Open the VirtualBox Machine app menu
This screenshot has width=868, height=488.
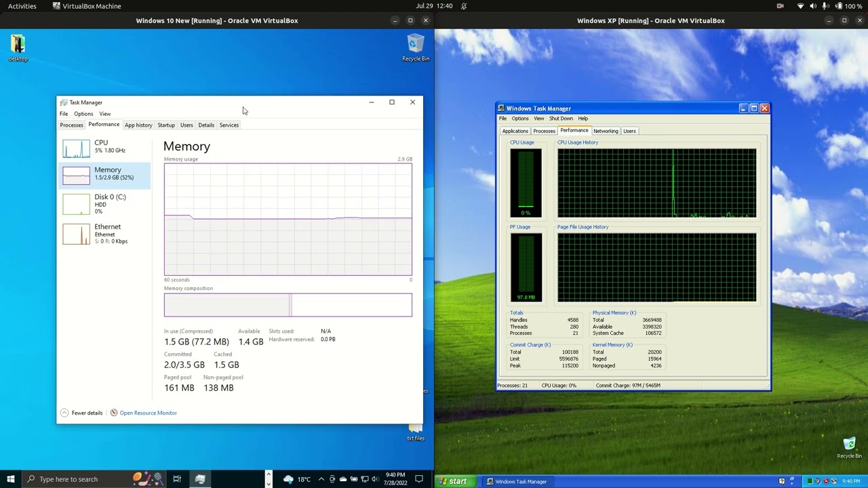coord(87,6)
